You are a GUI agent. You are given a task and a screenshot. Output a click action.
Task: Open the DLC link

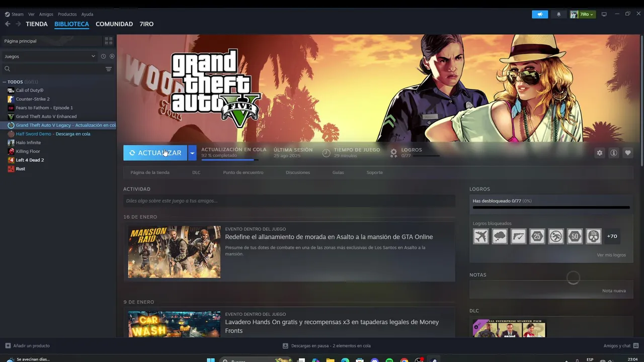(x=196, y=172)
